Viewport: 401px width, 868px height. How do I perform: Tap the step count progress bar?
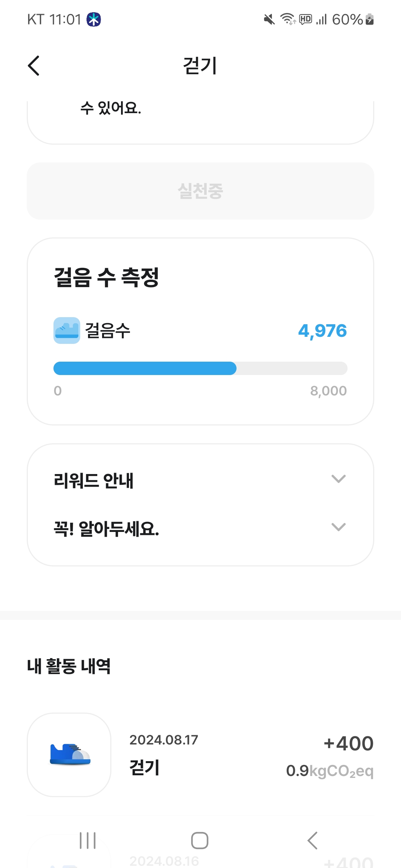click(200, 368)
